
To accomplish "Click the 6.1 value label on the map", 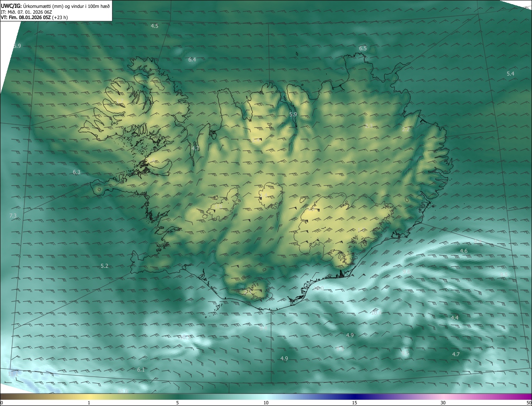I will [x=141, y=370].
